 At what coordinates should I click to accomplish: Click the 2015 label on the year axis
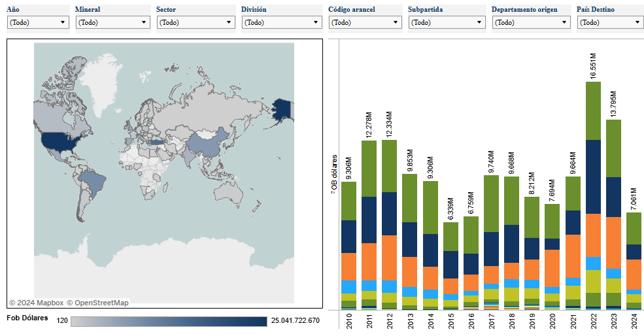tap(450, 320)
